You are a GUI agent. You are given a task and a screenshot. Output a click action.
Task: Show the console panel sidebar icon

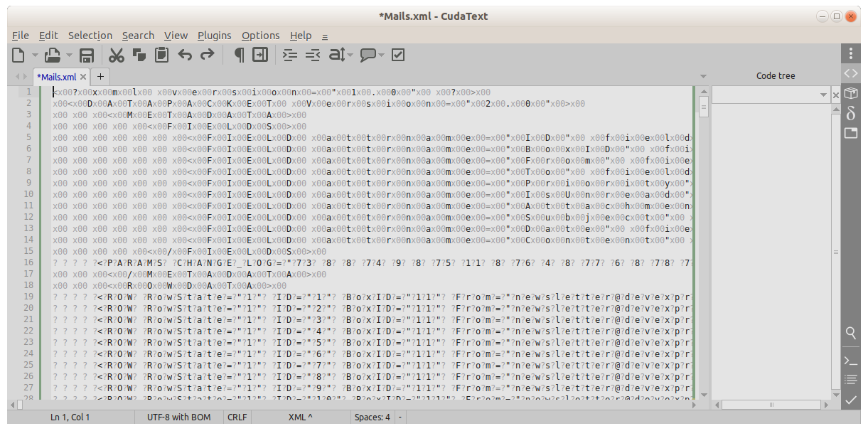click(x=851, y=361)
